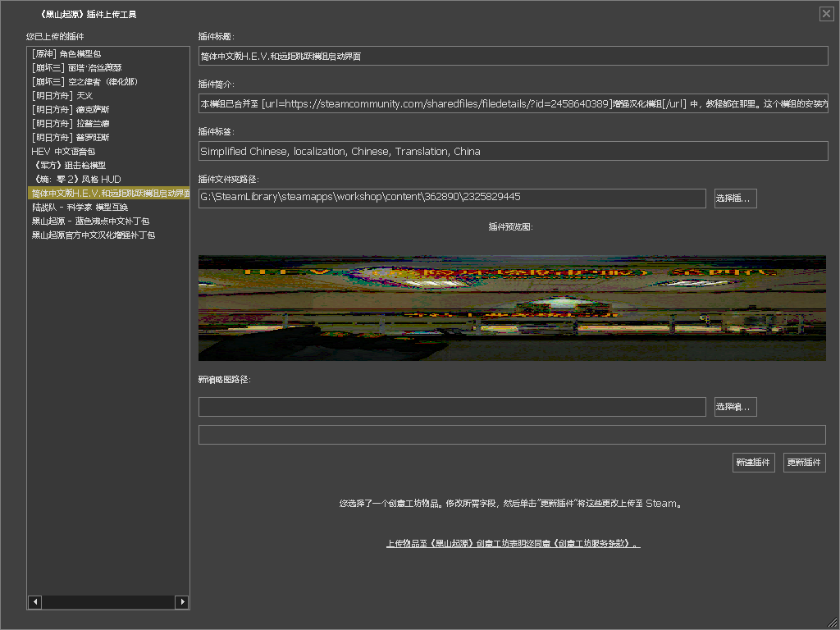Viewport: 840px width, 630px height.
Task: Click the list's right scroll arrow
Action: [182, 601]
